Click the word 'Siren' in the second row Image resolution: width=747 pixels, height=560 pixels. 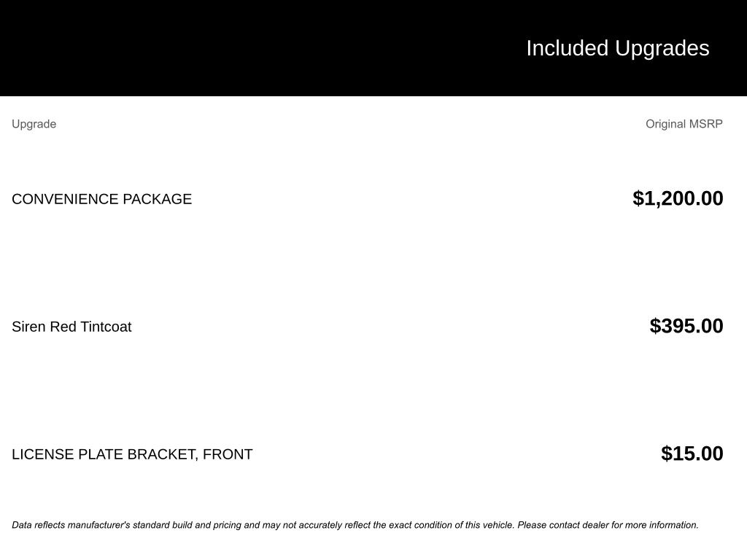(x=28, y=327)
